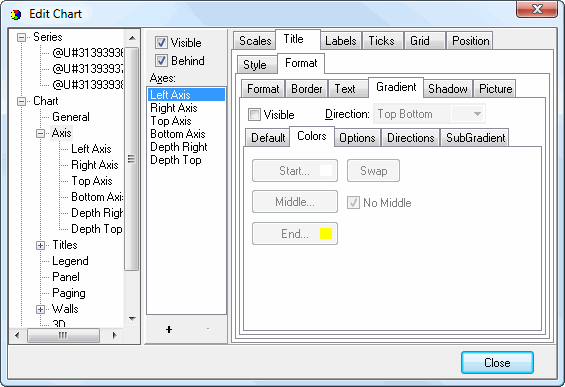Image resolution: width=565 pixels, height=387 pixels.
Task: Click the tree scroll up arrow
Action: (132, 38)
